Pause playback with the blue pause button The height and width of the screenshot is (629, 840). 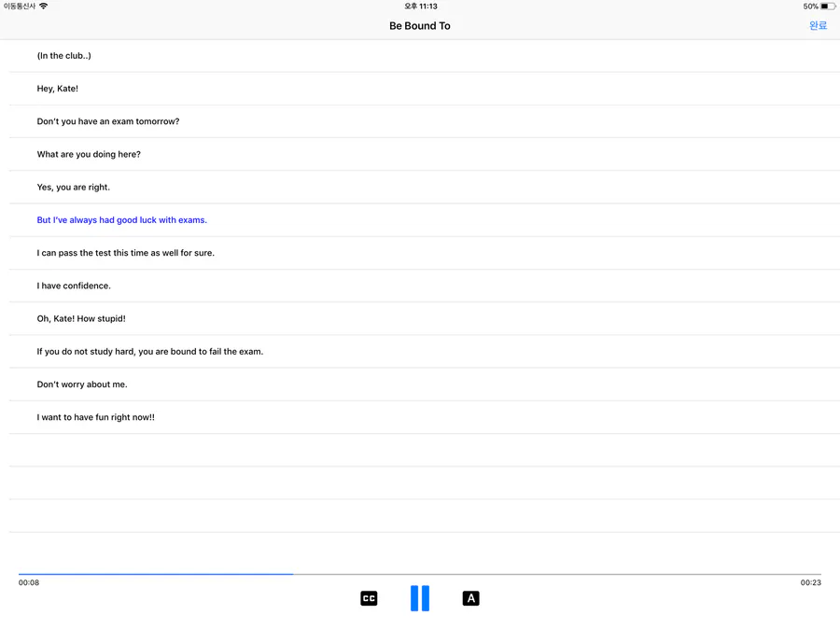[x=420, y=598]
